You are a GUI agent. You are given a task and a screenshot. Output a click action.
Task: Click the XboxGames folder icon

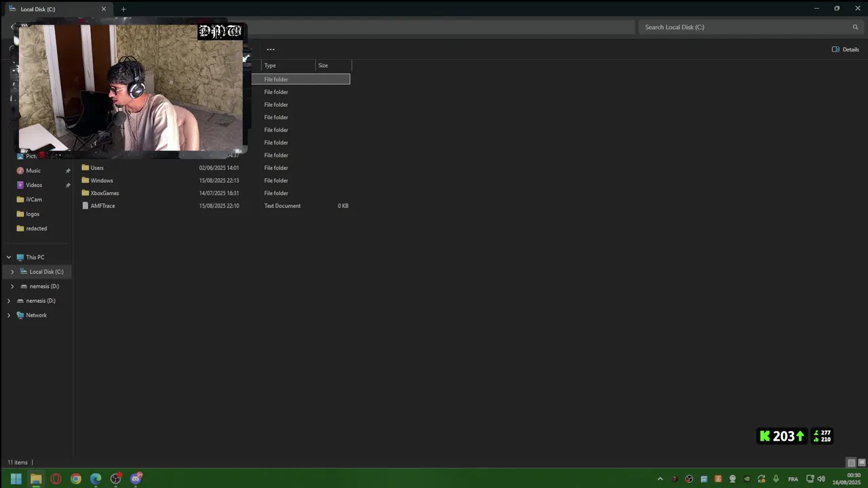coord(85,193)
